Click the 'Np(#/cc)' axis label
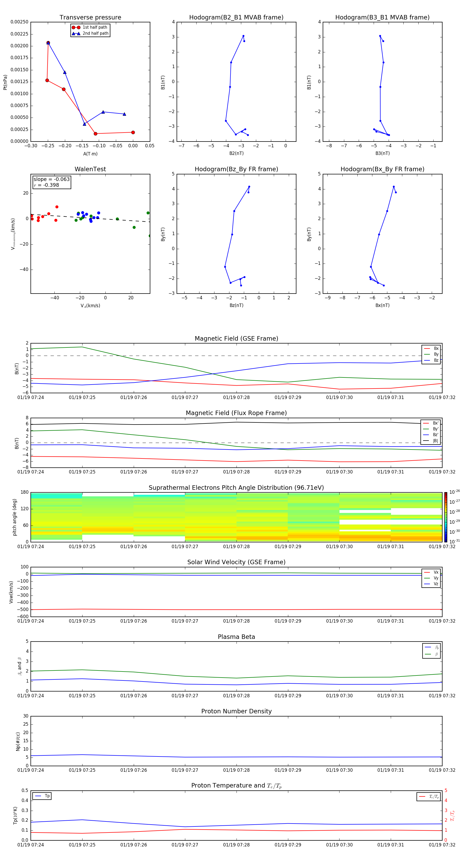The height and width of the screenshot is (868, 473). (18, 741)
